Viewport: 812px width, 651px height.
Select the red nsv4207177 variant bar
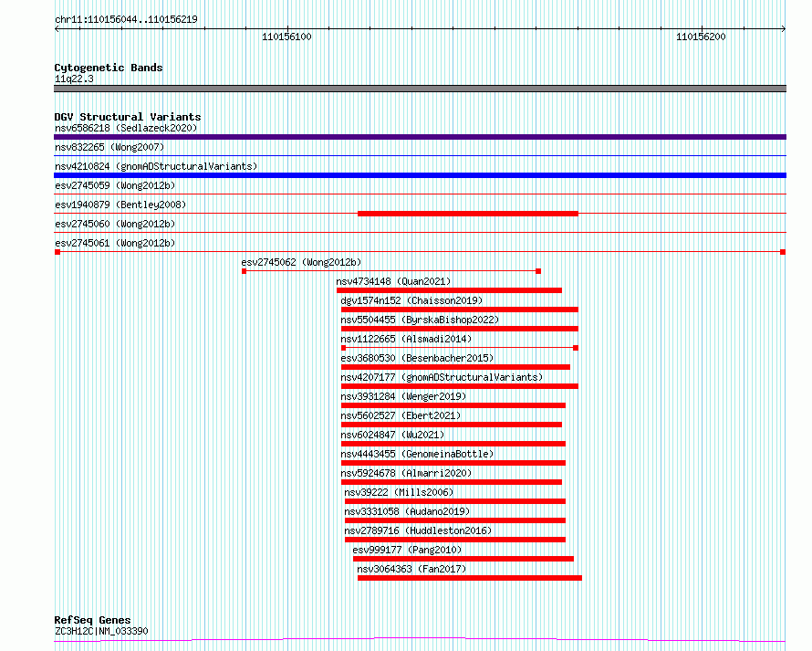pos(459,386)
